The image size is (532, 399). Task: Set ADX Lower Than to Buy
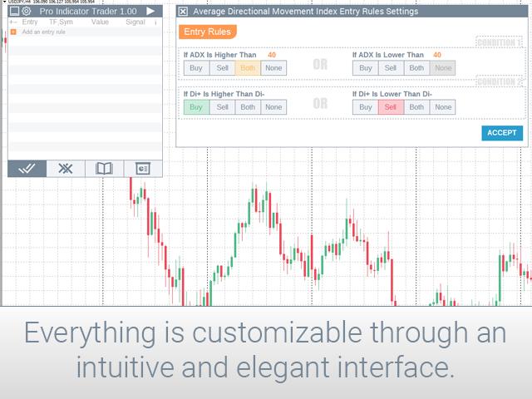pyautogui.click(x=366, y=68)
